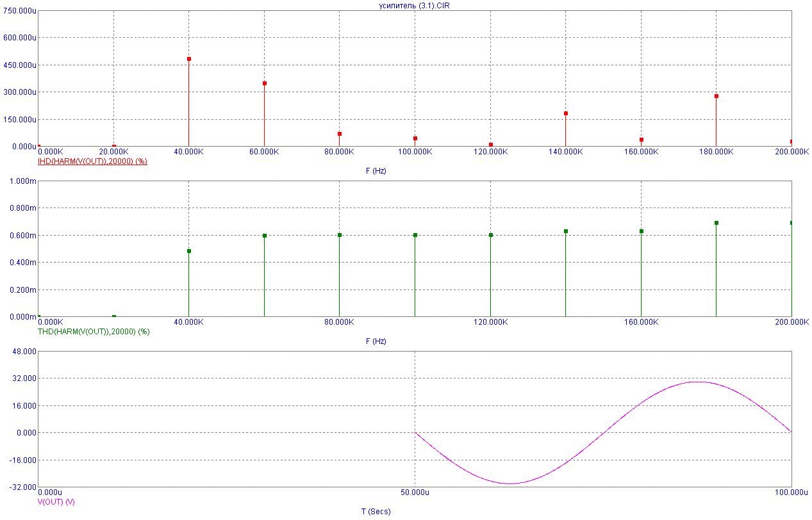Select the V(OUT) (V) waveform label
Viewport: 812px width, 520px height.
(x=56, y=502)
